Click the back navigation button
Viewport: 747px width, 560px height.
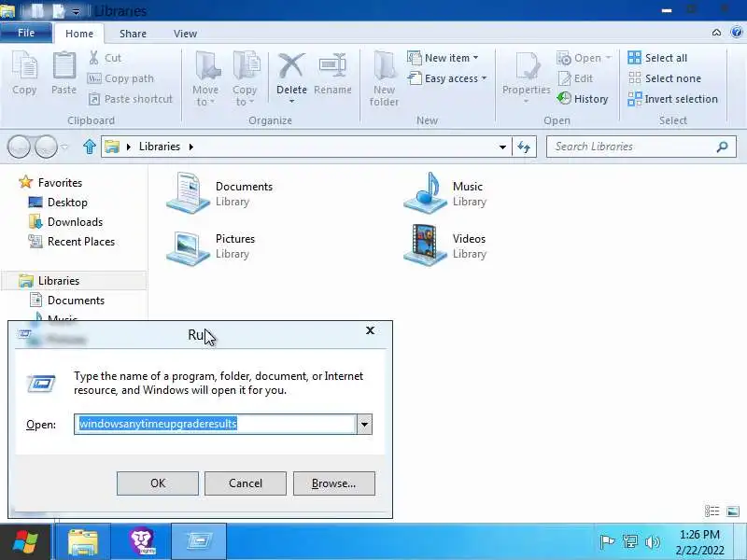[19, 147]
